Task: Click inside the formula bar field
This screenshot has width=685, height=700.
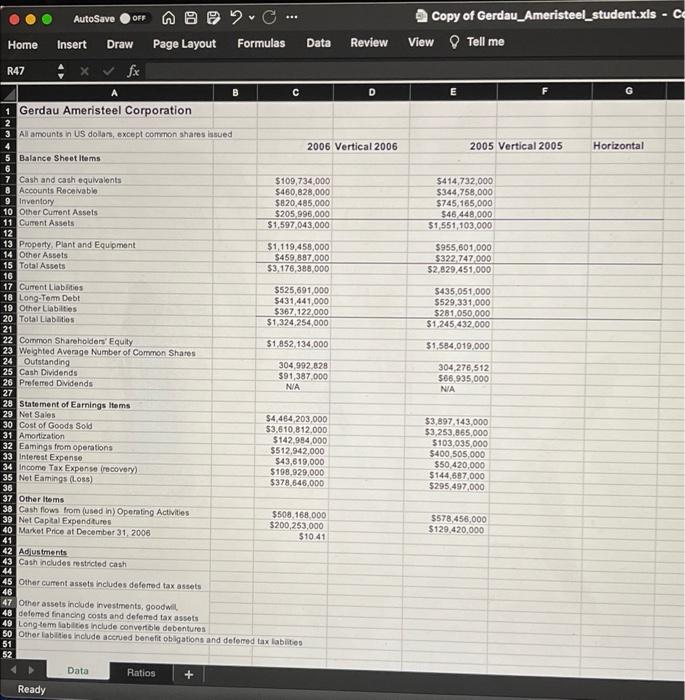Action: click(x=414, y=71)
